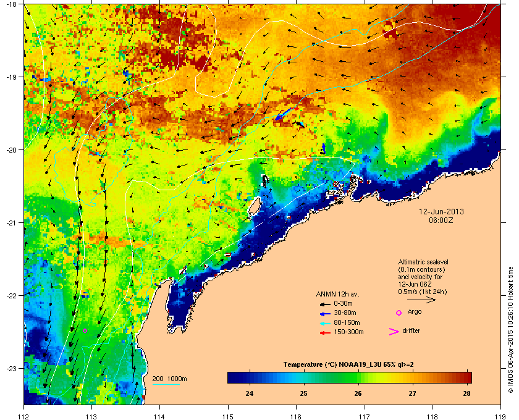Click the '200 1000m' depth contour label
Screen dimensions: 519x420
(x=169, y=379)
